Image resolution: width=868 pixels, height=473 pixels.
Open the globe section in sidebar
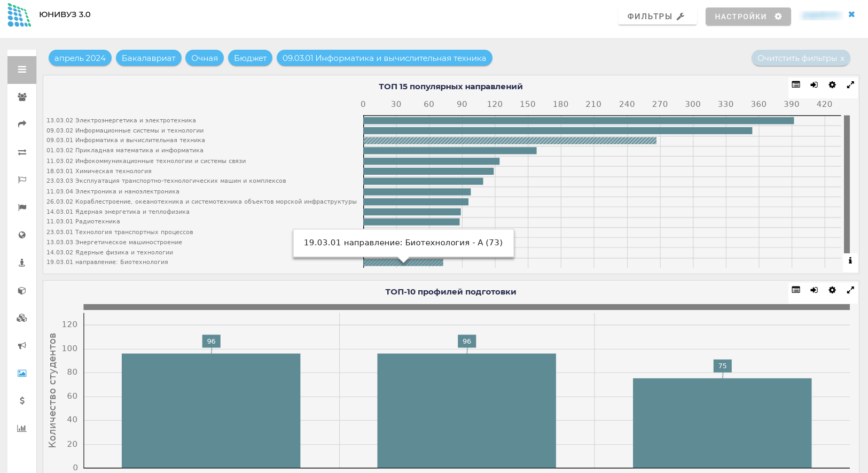pyautogui.click(x=22, y=235)
